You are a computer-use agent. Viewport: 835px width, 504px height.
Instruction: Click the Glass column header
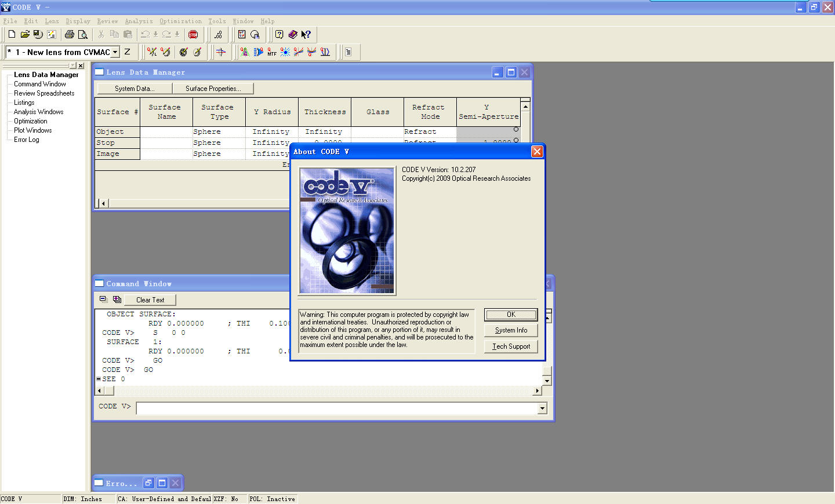point(377,112)
